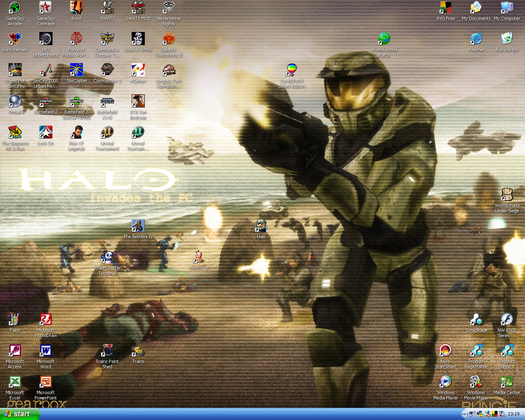Open the My Documents folder icon
The height and width of the screenshot is (420, 525).
(x=476, y=11)
